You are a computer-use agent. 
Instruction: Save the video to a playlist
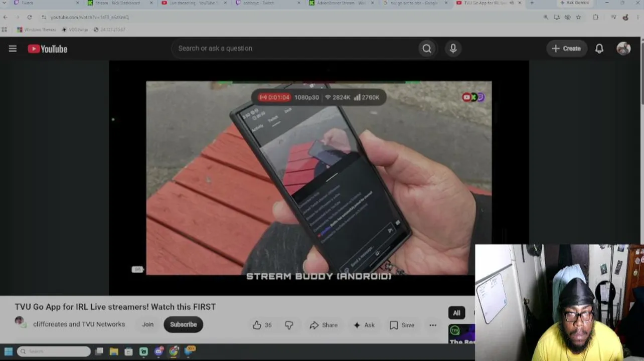402,325
